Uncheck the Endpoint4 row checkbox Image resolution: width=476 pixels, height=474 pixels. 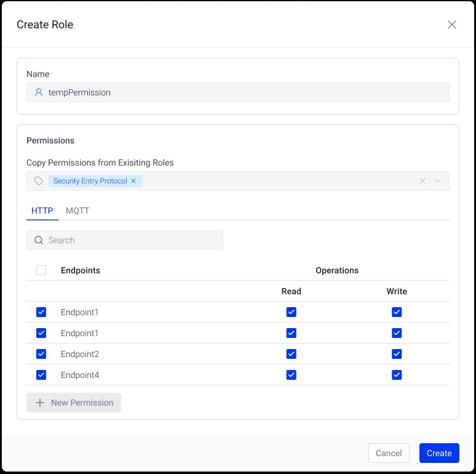click(41, 375)
